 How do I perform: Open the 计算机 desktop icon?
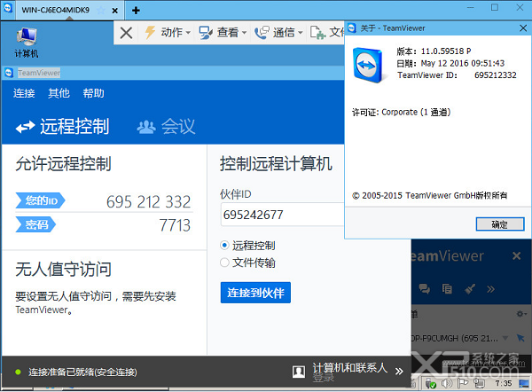[x=26, y=43]
